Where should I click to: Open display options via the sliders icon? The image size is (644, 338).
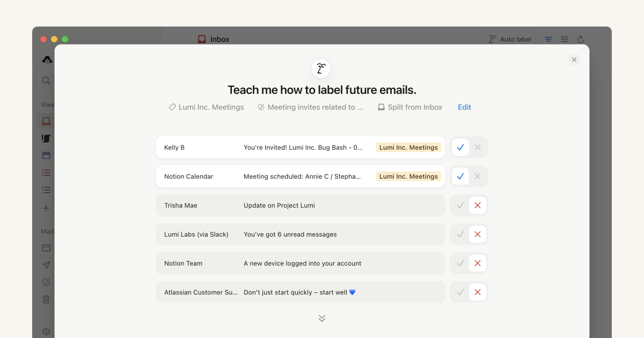[564, 39]
